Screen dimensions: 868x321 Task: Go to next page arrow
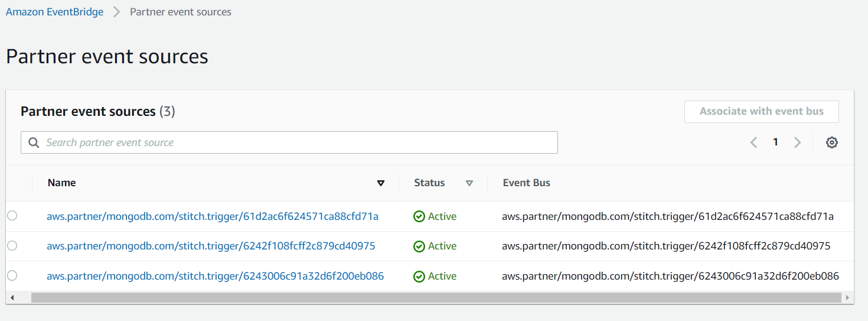797,142
